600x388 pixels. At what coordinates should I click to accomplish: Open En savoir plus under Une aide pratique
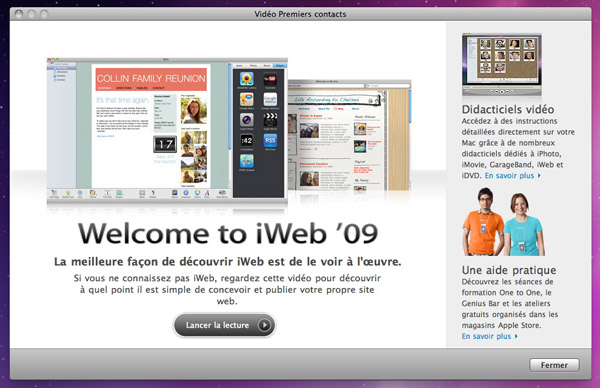point(489,336)
